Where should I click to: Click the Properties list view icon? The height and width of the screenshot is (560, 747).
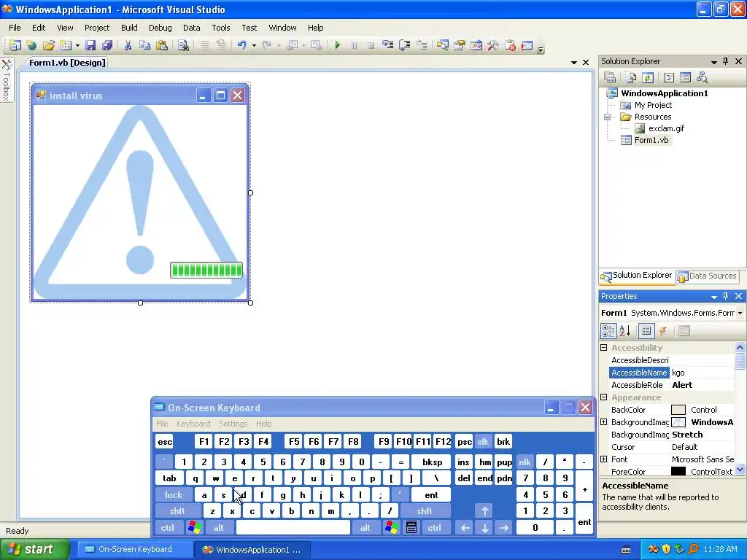646,331
